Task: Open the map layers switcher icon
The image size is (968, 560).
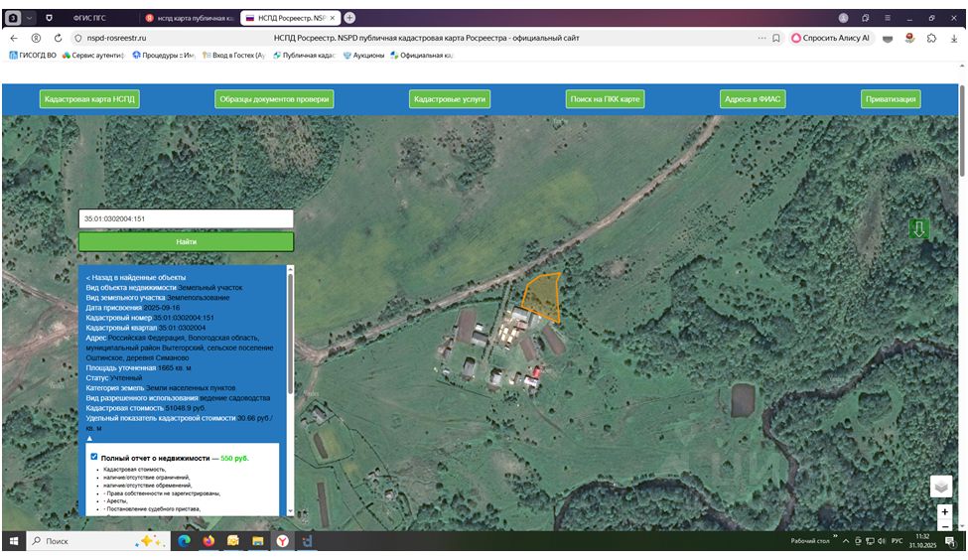Action: [x=941, y=487]
